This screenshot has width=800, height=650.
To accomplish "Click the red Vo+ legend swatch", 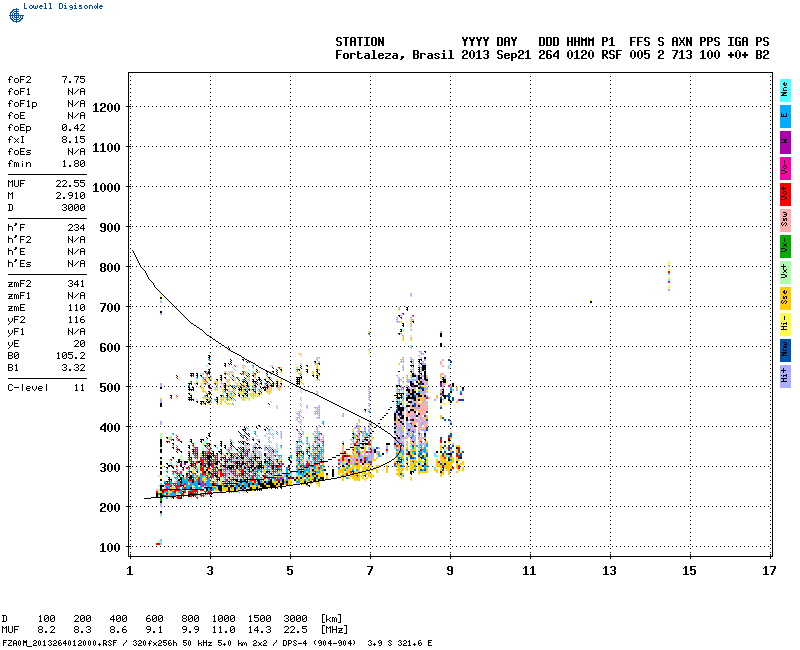I will 785,193.
